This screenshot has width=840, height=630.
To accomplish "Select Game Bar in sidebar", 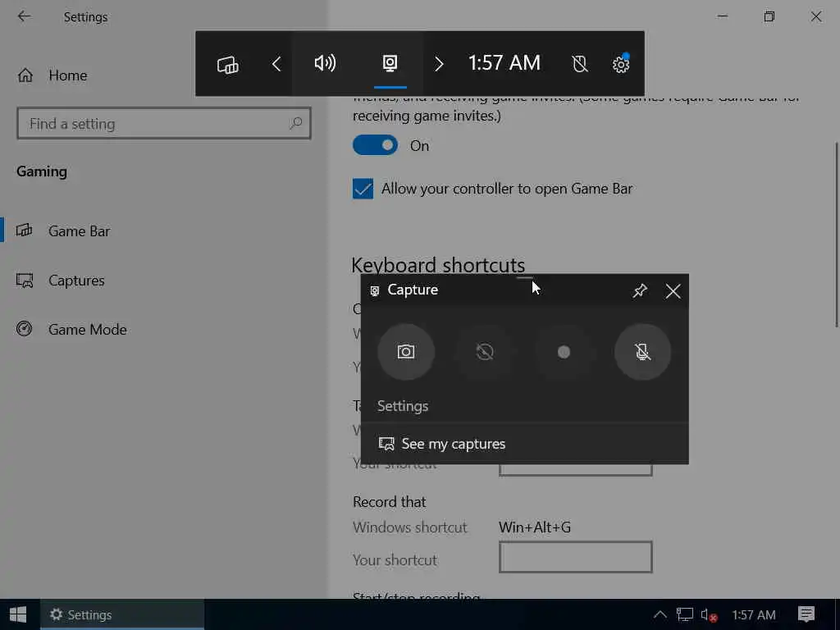I will [x=63, y=231].
